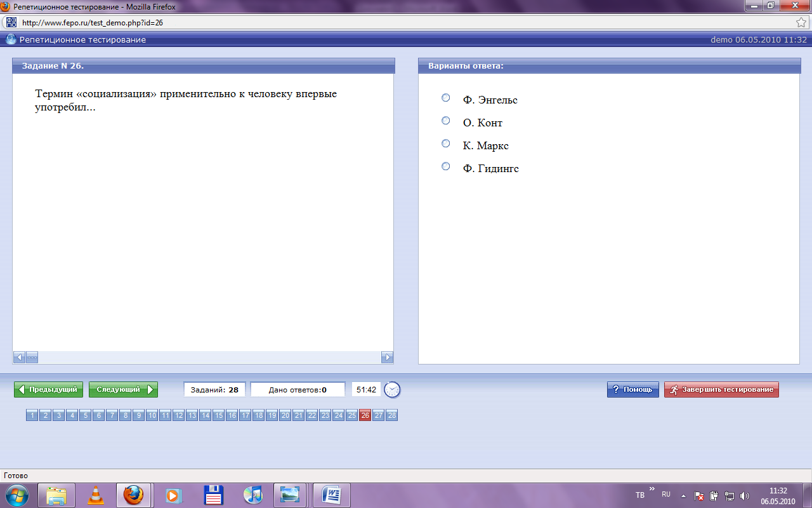Image resolution: width=812 pixels, height=508 pixels.
Task: Click Firefox logo in title bar
Action: tap(6, 6)
